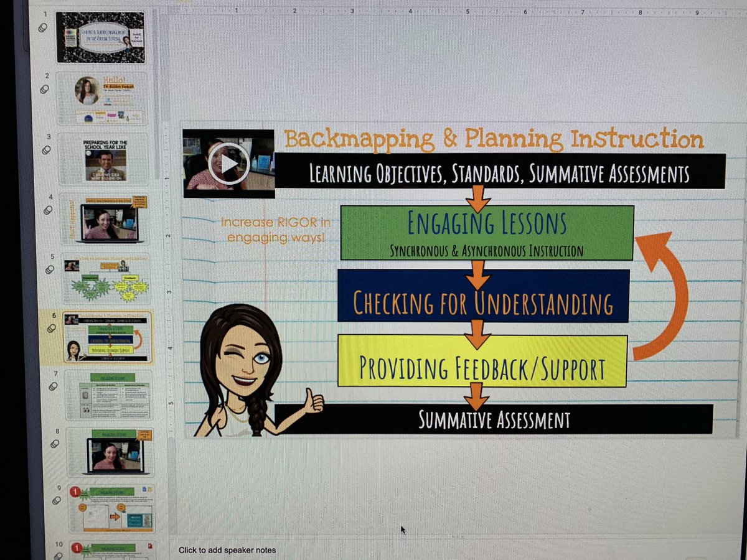Click the linked-slide icon beside slide 3

coord(46,150)
